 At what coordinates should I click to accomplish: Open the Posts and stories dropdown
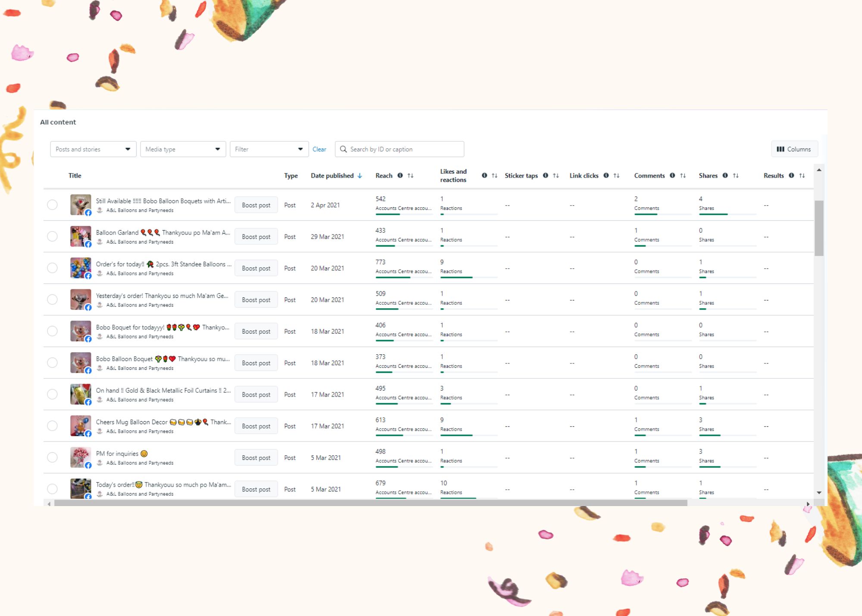tap(93, 149)
